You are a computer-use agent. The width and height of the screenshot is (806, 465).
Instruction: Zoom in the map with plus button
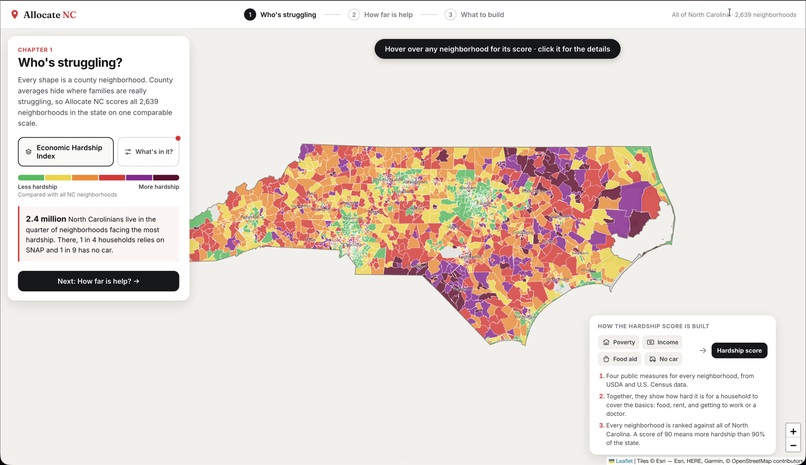pos(793,432)
